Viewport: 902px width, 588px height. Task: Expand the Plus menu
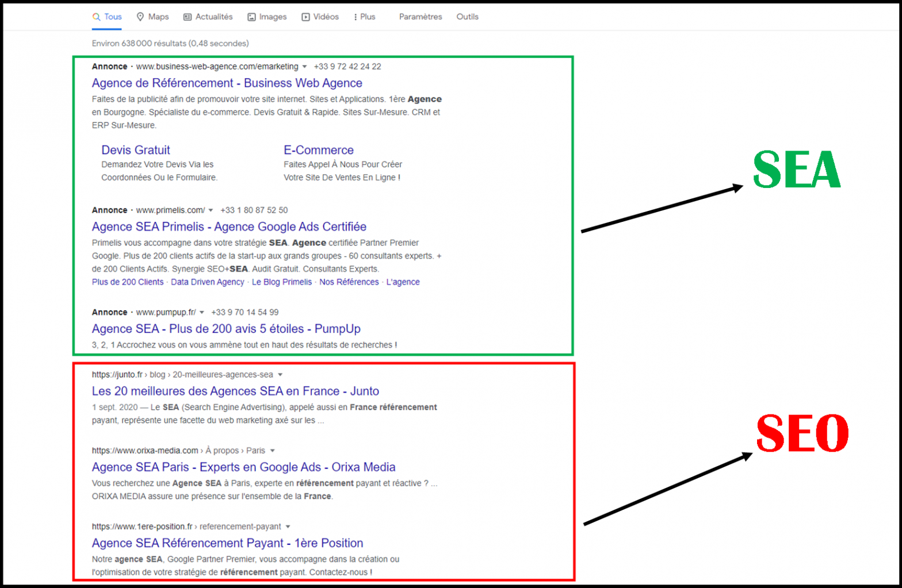pyautogui.click(x=364, y=17)
